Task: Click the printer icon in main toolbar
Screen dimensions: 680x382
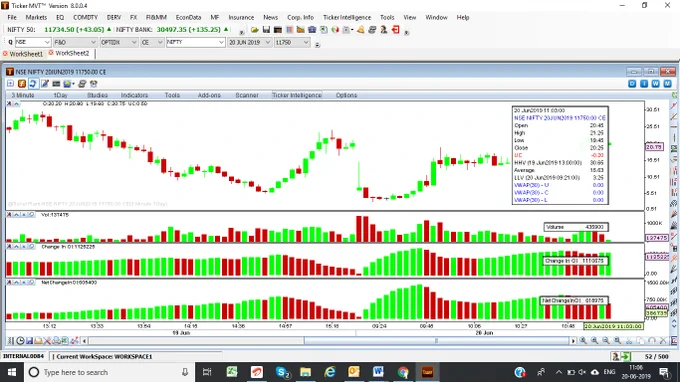Action: 372,30
